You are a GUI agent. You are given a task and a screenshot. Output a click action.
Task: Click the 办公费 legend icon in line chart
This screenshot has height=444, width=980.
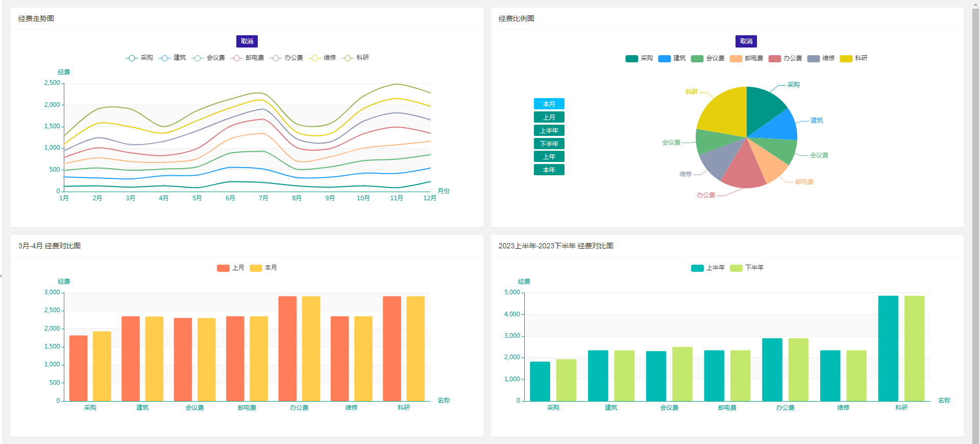(276, 58)
